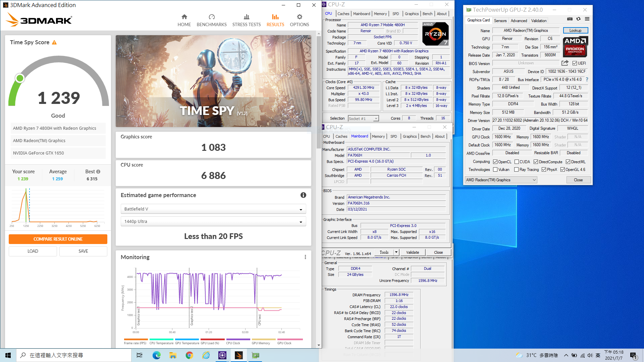The width and height of the screenshot is (644, 362).
Task: Open GPU-Z Validation tab
Action: coord(539,21)
